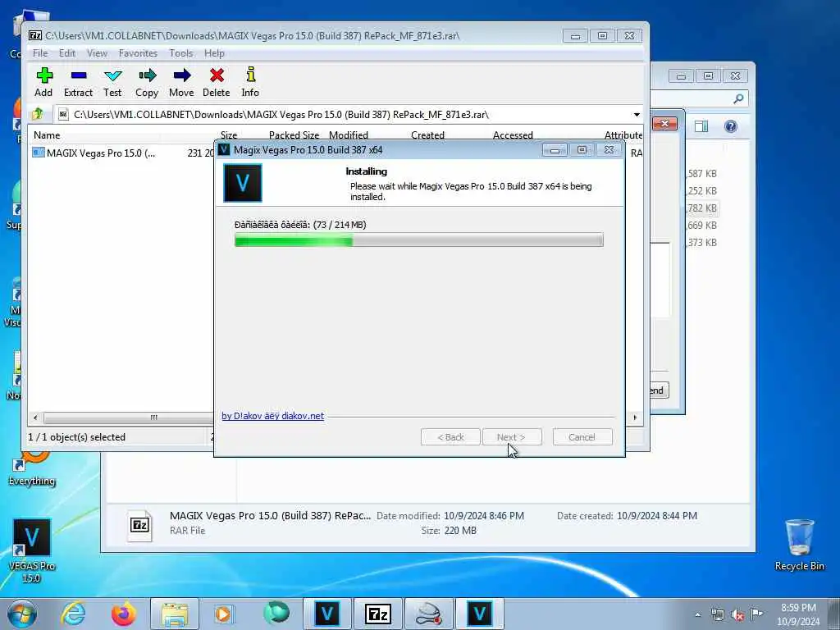Click the RAR file icon in details pane
Screen dimensions: 840x630
point(139,525)
